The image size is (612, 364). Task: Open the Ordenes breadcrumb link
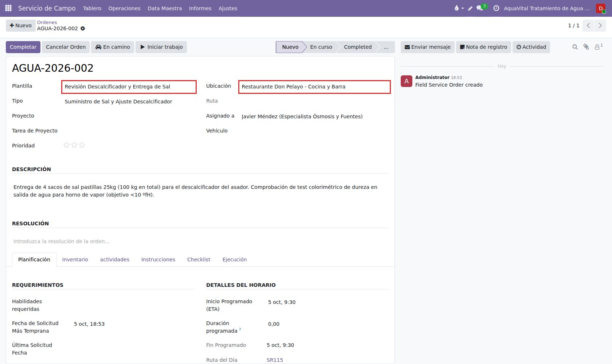47,22
